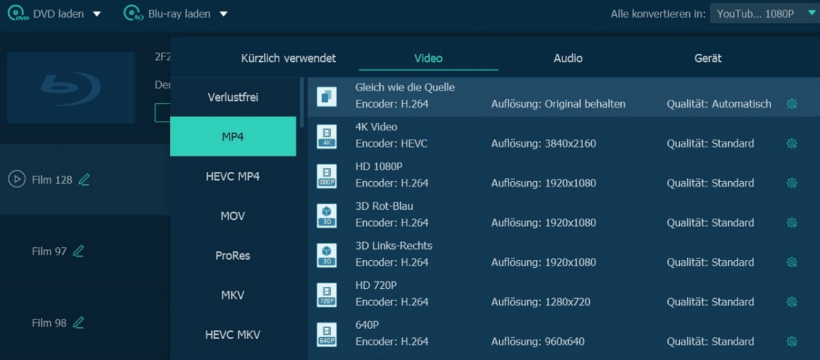This screenshot has width=820, height=360.
Task: Click the edit pencil beside Film 128
Action: (84, 180)
